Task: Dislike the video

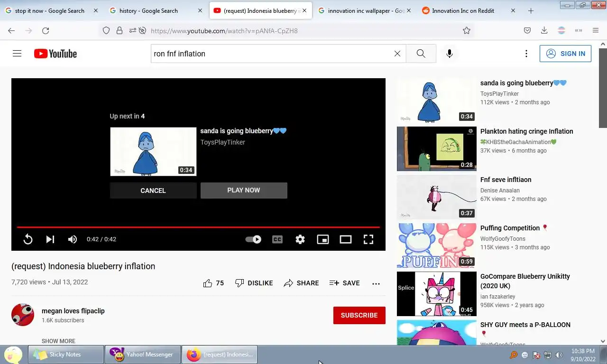Action: 254,283
